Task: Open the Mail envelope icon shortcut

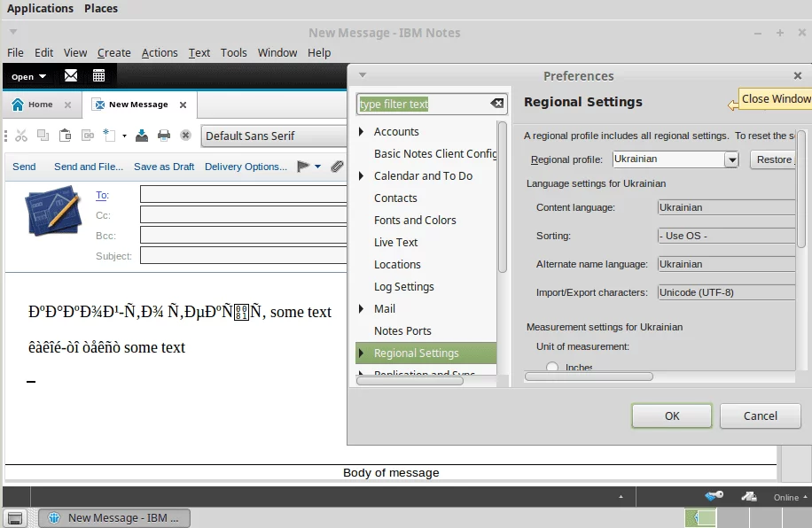Action: (x=71, y=76)
